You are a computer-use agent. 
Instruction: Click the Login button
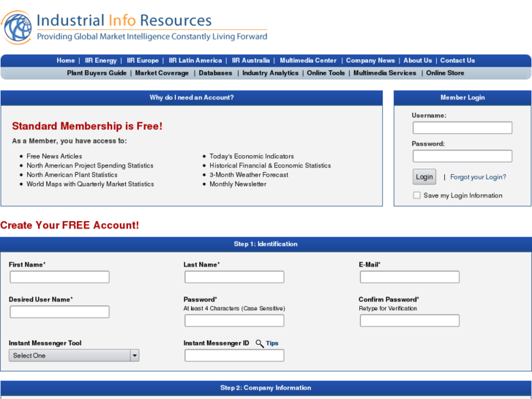[x=424, y=177]
